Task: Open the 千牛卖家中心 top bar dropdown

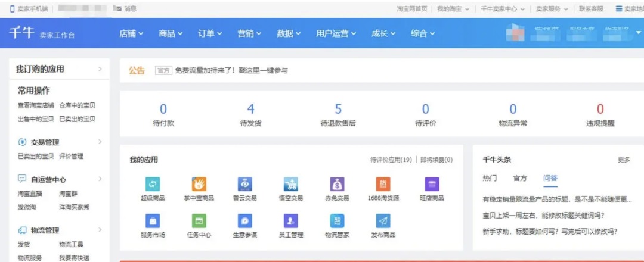Action: (503, 8)
